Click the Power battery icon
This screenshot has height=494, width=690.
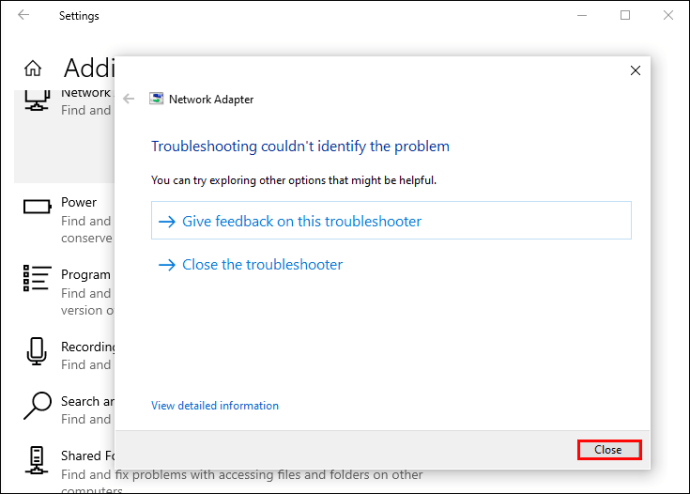pos(37,206)
